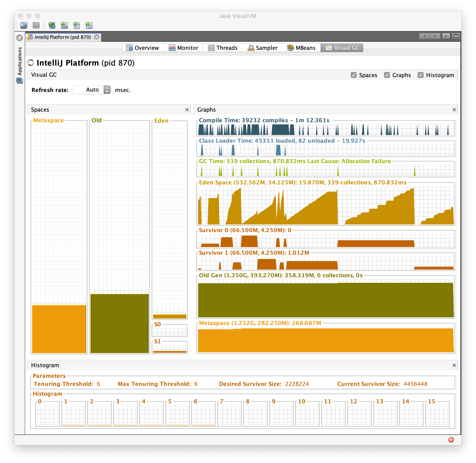Click the MBeans tab icon
476x463 pixels.
click(x=289, y=47)
